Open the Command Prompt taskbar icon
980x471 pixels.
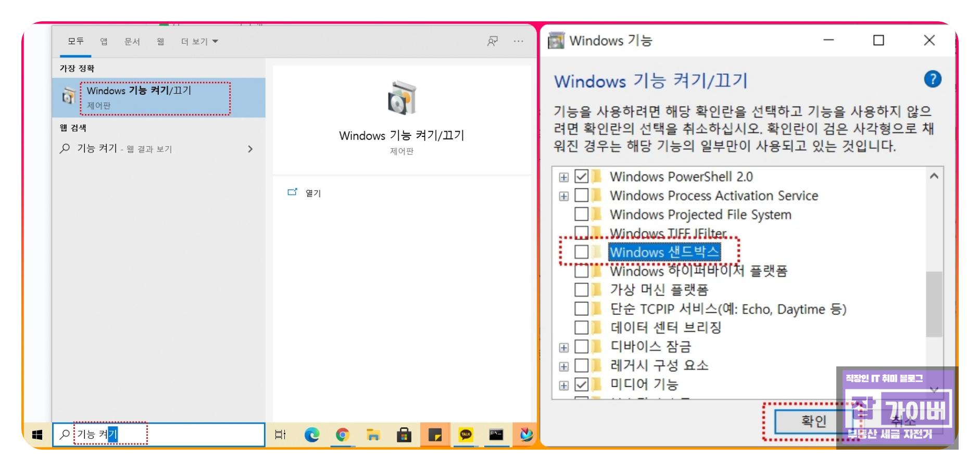[496, 435]
